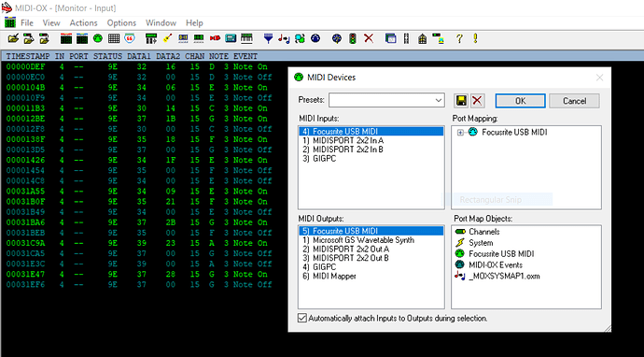644x357 pixels.
Task: Open the note data mapping icon
Action: tap(284, 38)
